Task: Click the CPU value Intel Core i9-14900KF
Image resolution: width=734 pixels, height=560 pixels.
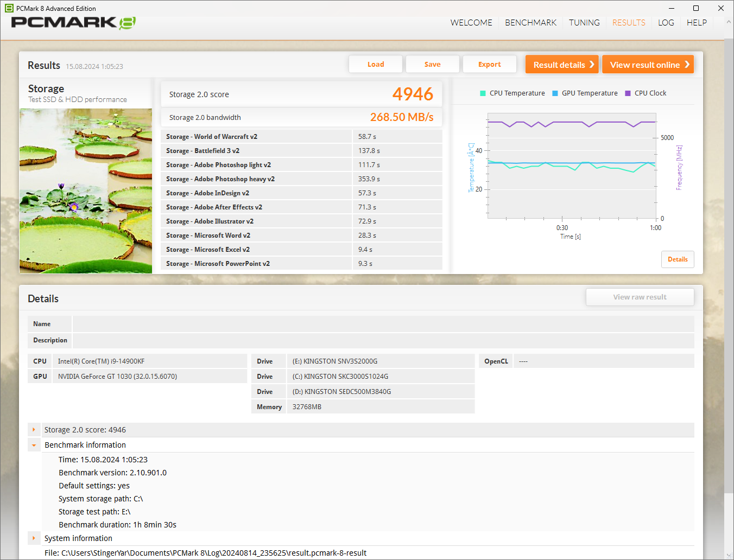Action: 150,361
